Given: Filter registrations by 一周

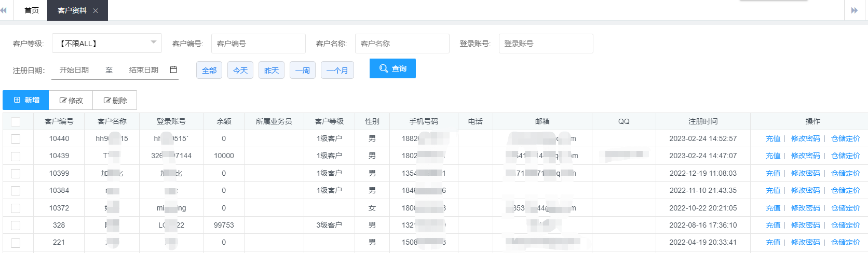Looking at the screenshot, I should coord(303,70).
